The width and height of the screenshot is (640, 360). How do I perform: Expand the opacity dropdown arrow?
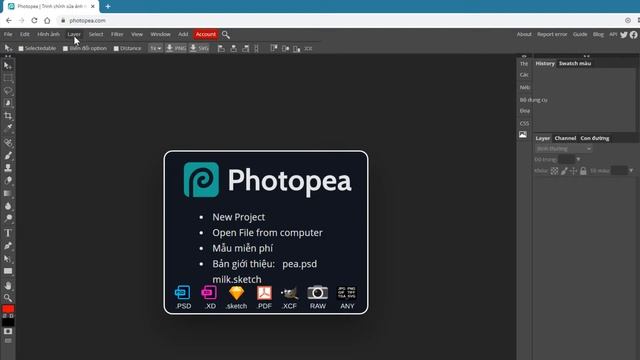tap(578, 160)
